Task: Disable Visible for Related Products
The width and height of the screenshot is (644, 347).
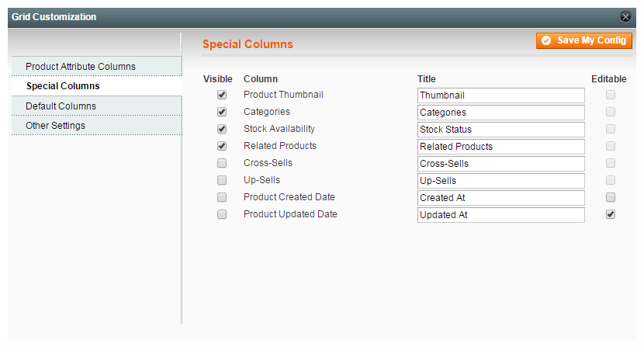Action: coord(222,146)
